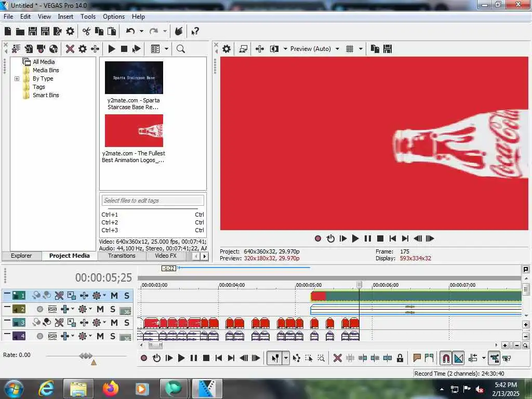Stop media preview in Project Media toolbar

(x=124, y=49)
